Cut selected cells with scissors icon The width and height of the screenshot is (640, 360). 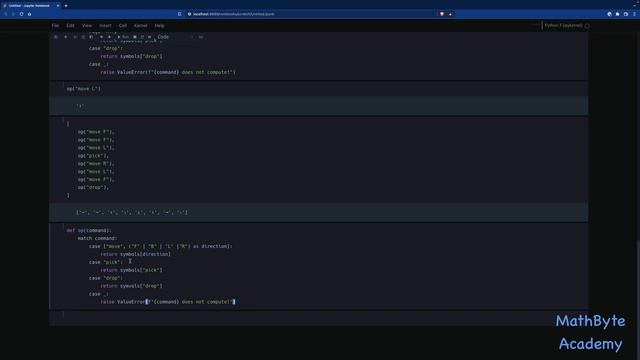click(75, 37)
